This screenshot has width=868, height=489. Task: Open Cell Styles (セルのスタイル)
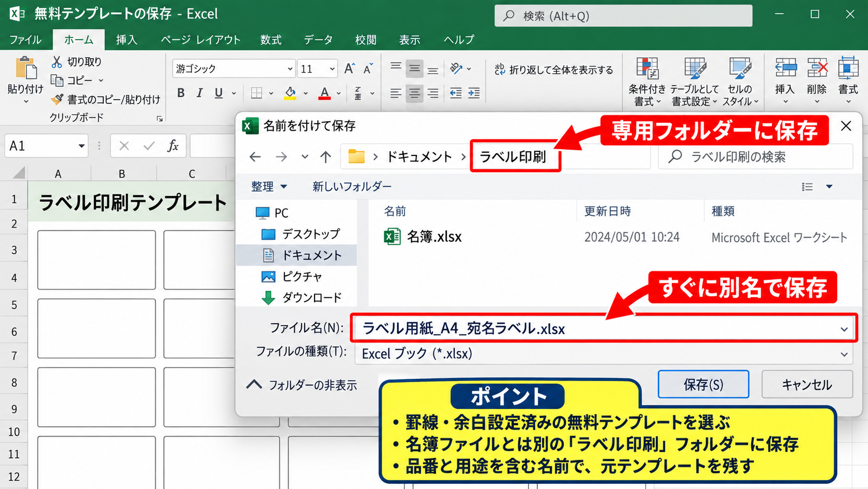pos(740,81)
